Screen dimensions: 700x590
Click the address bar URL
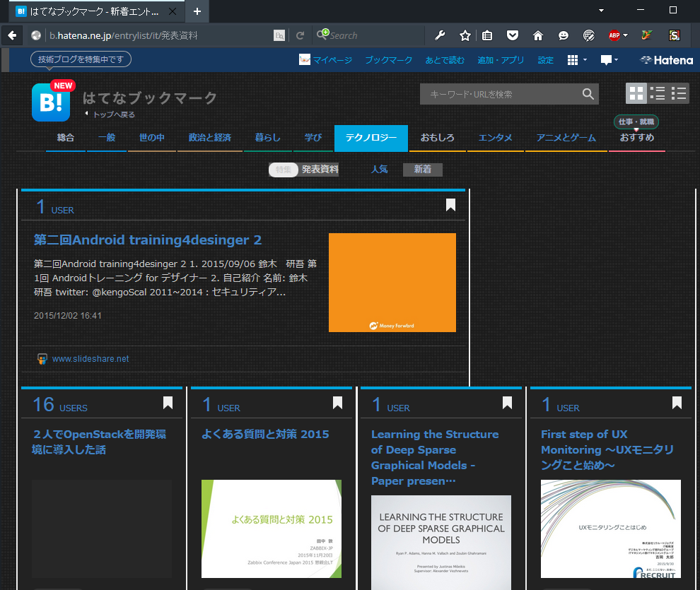click(123, 35)
